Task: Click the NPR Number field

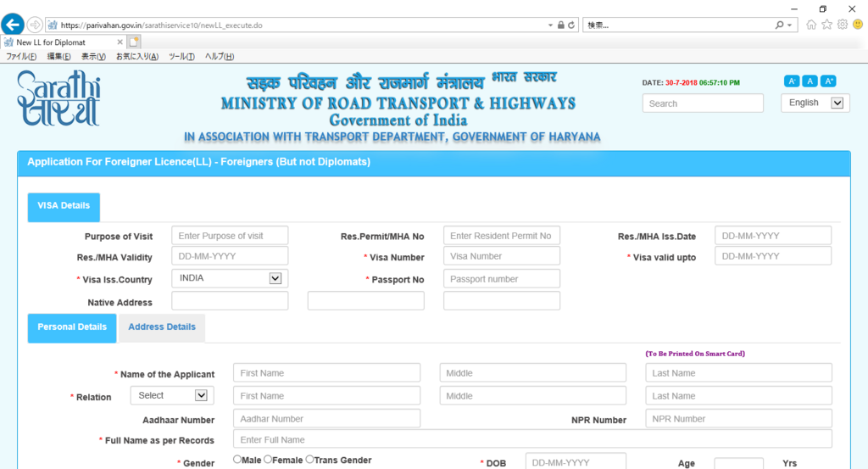Action: pos(738,419)
